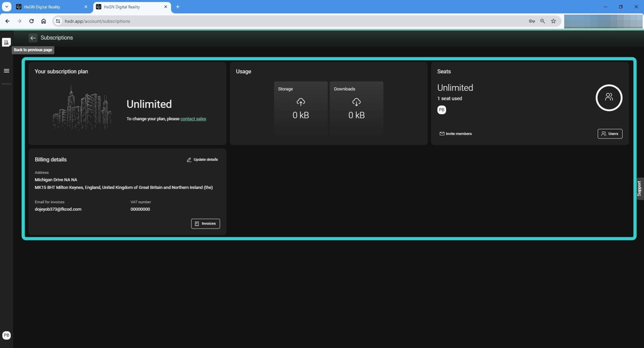Open the zoom magnifier icon in address bar

point(543,21)
